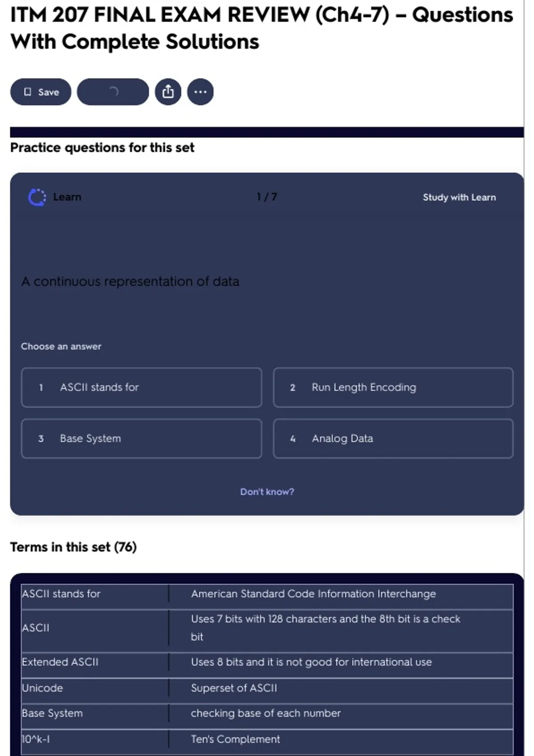Viewport: 534px width, 756px height.
Task: Click the 'Terms in this set (76)' heading
Action: pyautogui.click(x=73, y=547)
